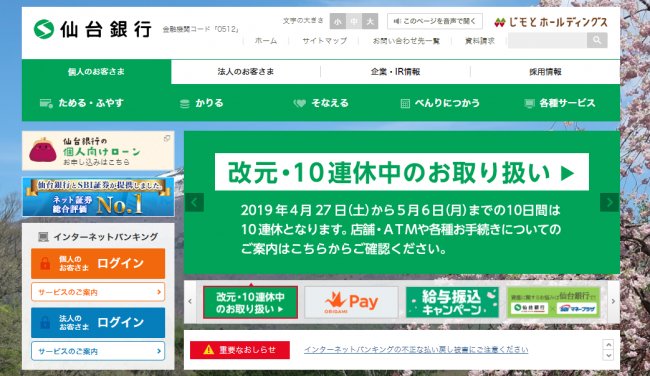Open the SBI証券 No.1 banner

point(98,197)
